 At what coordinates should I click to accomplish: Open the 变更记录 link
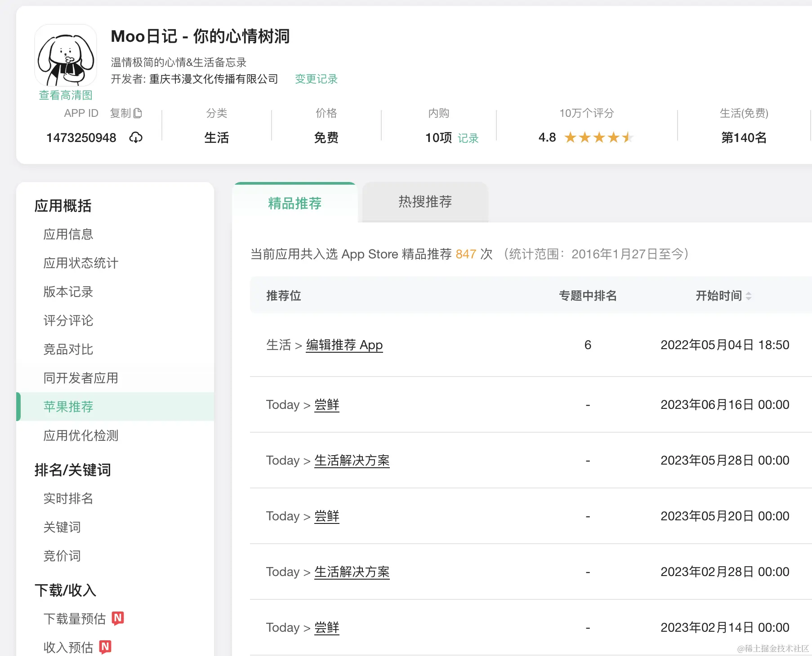(316, 79)
